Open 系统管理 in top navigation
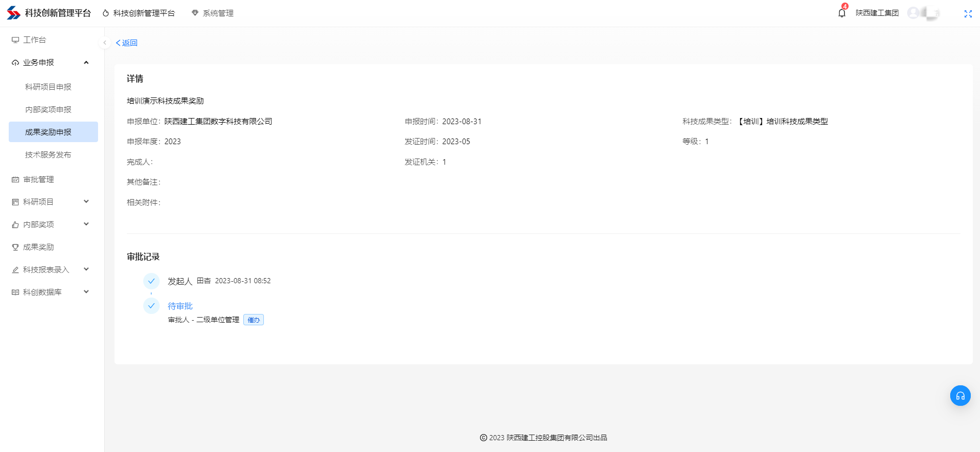 click(x=213, y=13)
